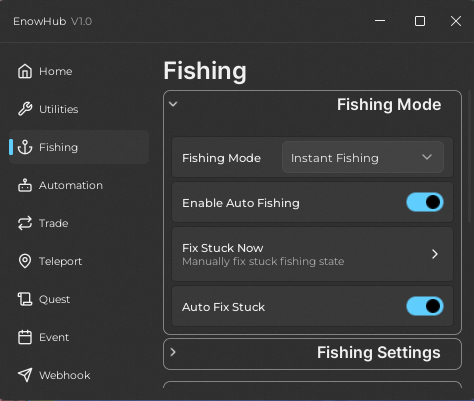
Task: Click the Fix Stuck Now title text
Action: pos(223,248)
